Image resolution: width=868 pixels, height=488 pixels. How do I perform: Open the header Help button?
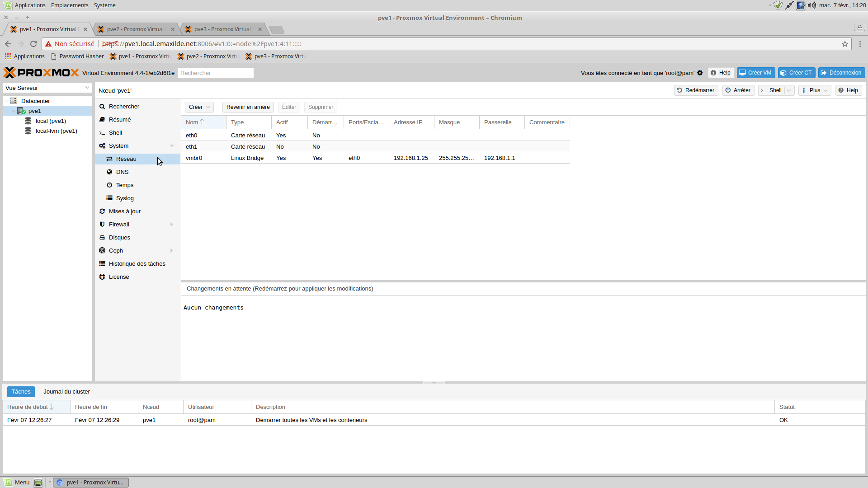[720, 73]
